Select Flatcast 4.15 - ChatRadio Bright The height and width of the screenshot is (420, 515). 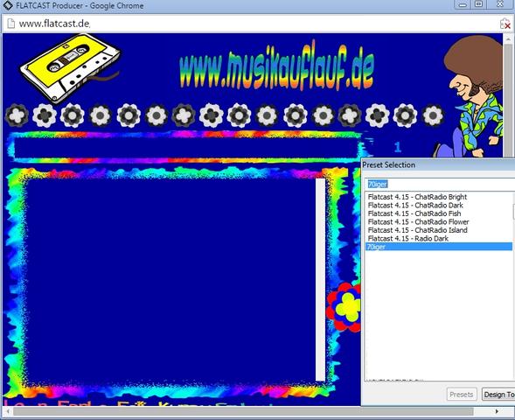click(x=417, y=197)
